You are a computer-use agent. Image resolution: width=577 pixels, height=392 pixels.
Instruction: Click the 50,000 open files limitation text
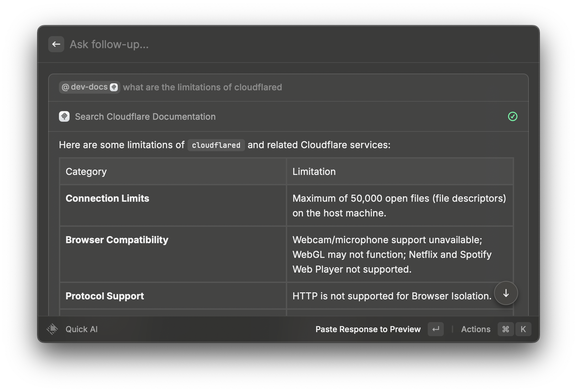pos(399,205)
